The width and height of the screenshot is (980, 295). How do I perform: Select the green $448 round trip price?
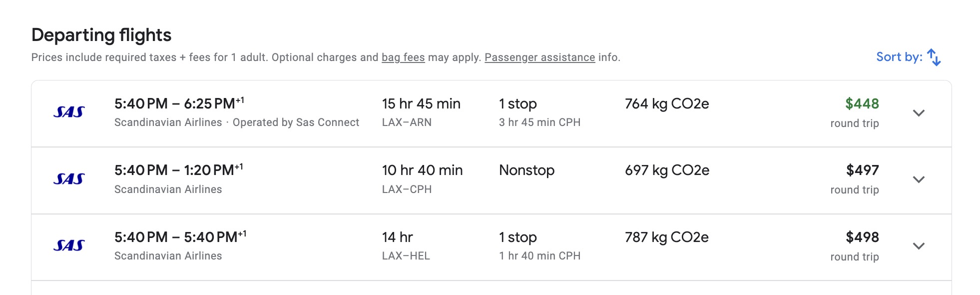[862, 104]
